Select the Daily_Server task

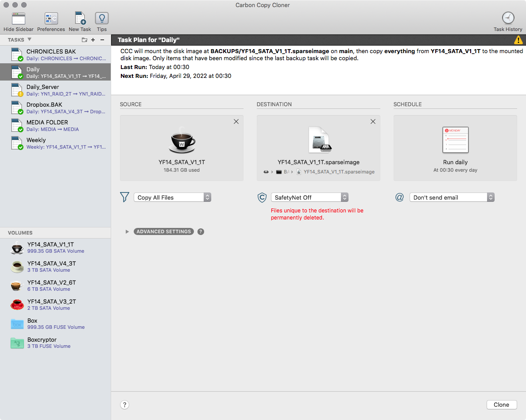pos(55,90)
